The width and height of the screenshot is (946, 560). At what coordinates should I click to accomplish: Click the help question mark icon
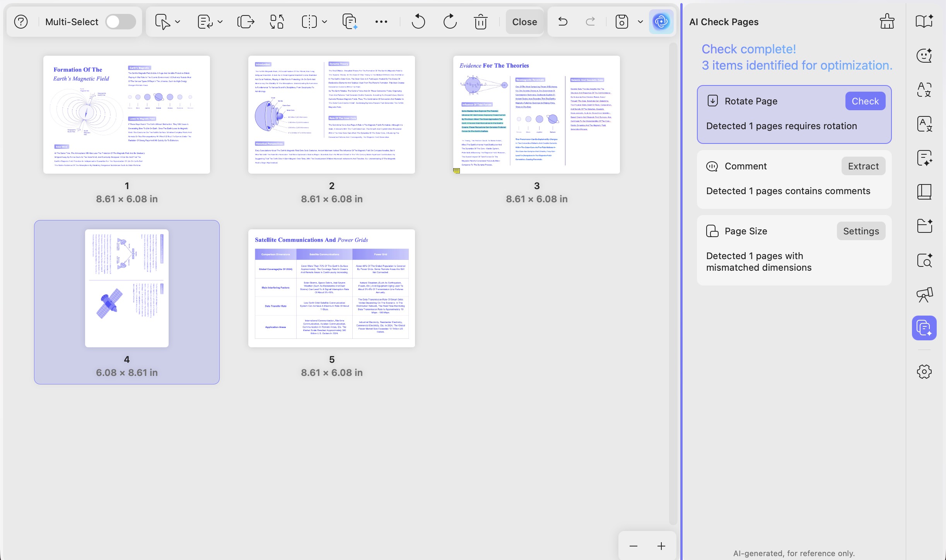tap(21, 22)
